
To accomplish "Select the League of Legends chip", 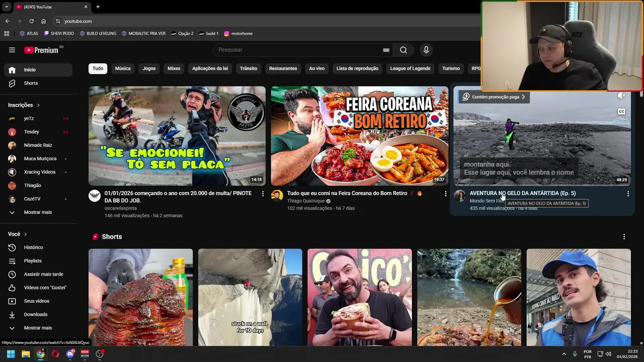I will (x=410, y=68).
